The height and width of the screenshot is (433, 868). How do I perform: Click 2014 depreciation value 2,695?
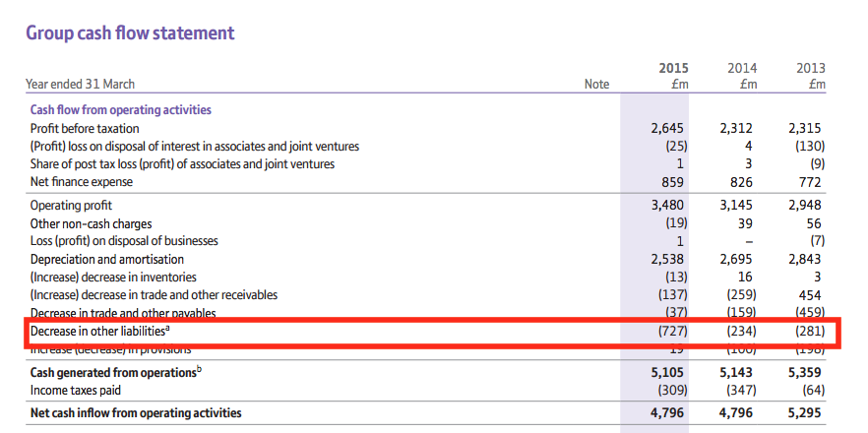pyautogui.click(x=737, y=259)
